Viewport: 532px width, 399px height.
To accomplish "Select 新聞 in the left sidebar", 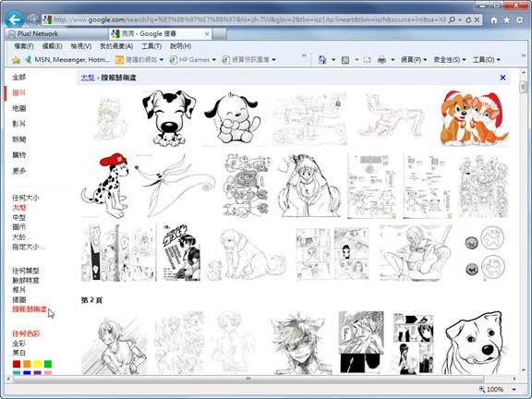I will click(x=18, y=139).
